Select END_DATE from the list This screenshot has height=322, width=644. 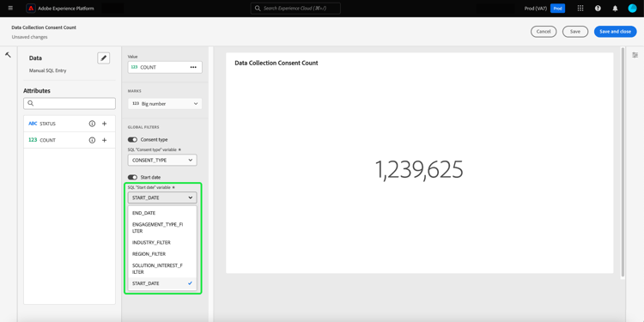tap(162, 213)
